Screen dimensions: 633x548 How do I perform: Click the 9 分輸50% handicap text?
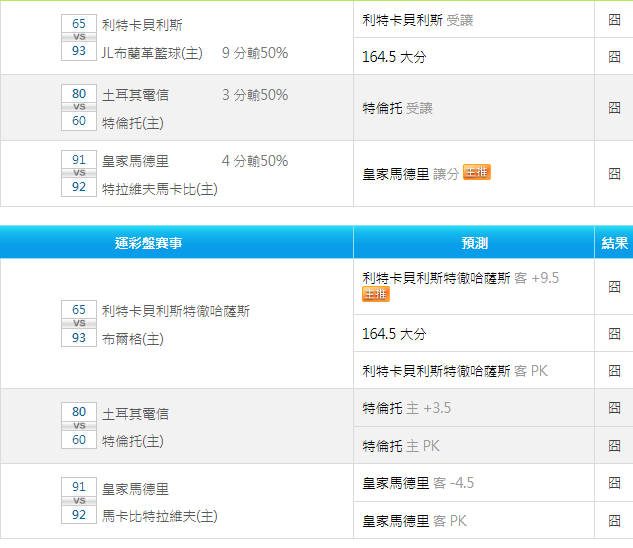coord(254,53)
